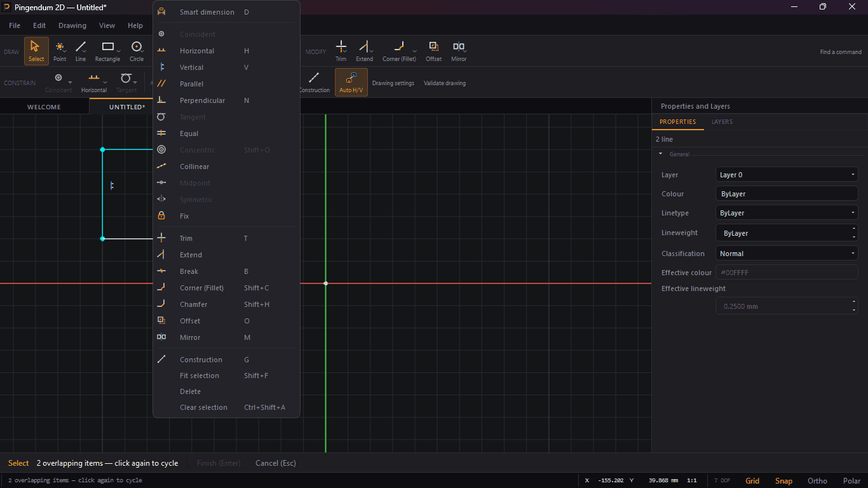Screen dimensions: 868x488
Task: Open the Linetype dropdown
Action: 787,213
